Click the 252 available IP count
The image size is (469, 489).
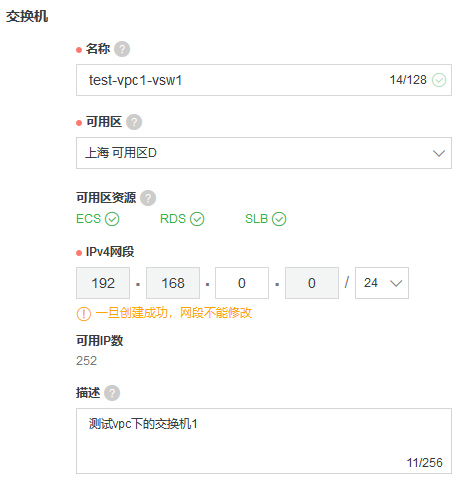click(86, 361)
